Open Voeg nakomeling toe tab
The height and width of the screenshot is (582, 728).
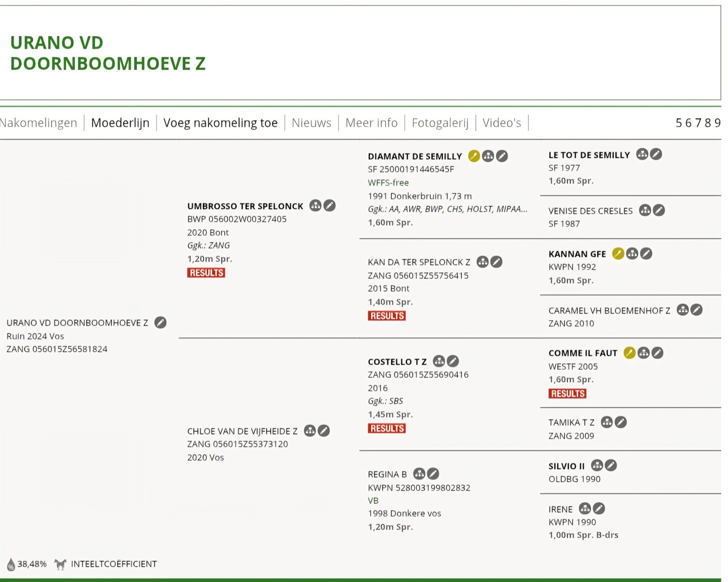(x=220, y=123)
